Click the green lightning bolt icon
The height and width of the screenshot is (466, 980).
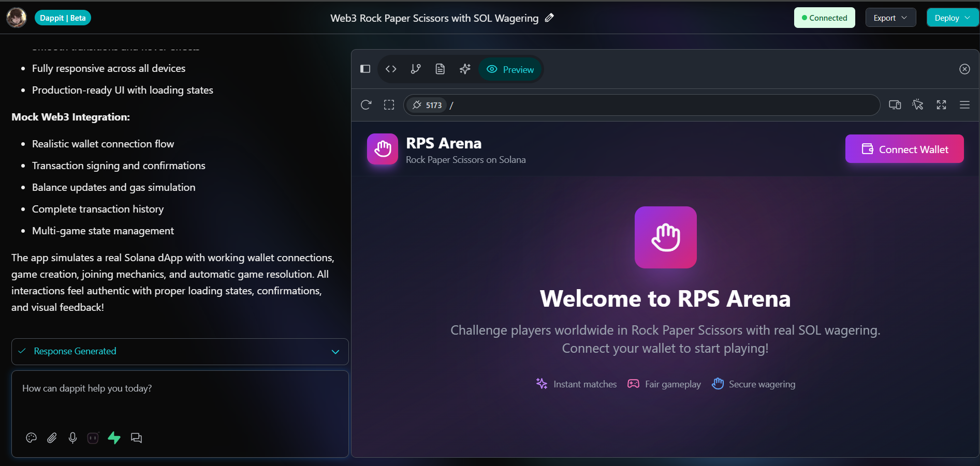[114, 438]
